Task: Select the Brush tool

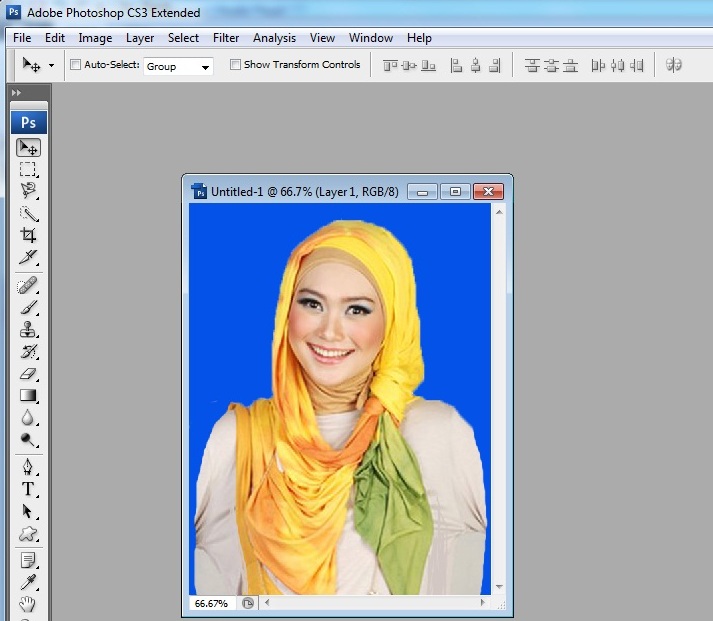Action: pyautogui.click(x=28, y=307)
